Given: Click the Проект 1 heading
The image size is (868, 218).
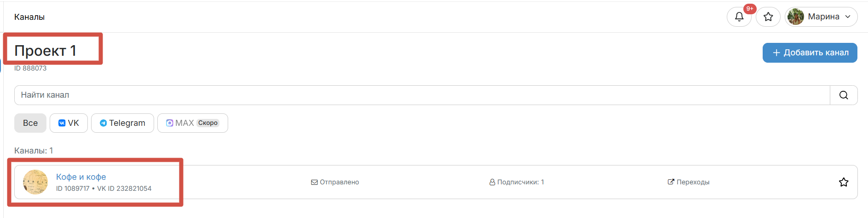Looking at the screenshot, I should coord(45,51).
